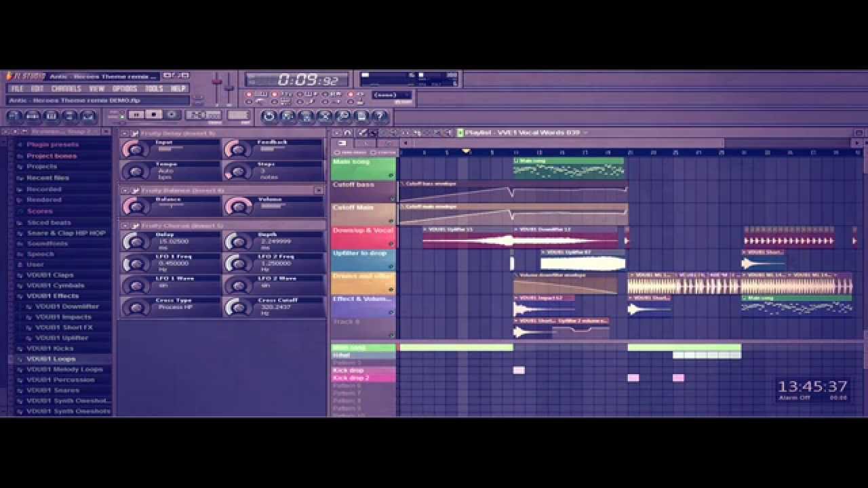Viewport: 868px width, 488px height.
Task: Open the Fruity Balance left dropdown arrow
Action: point(125,190)
